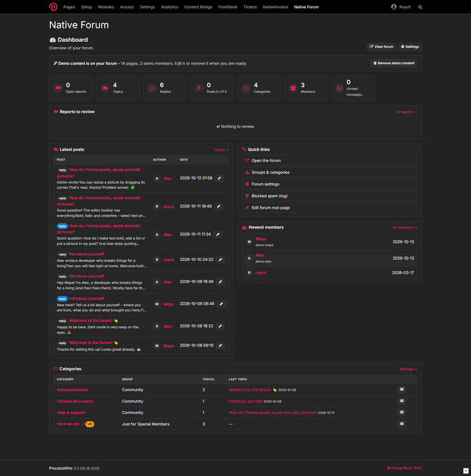
Task: Open the 'Here we are' row action icon
Action: tap(401, 424)
